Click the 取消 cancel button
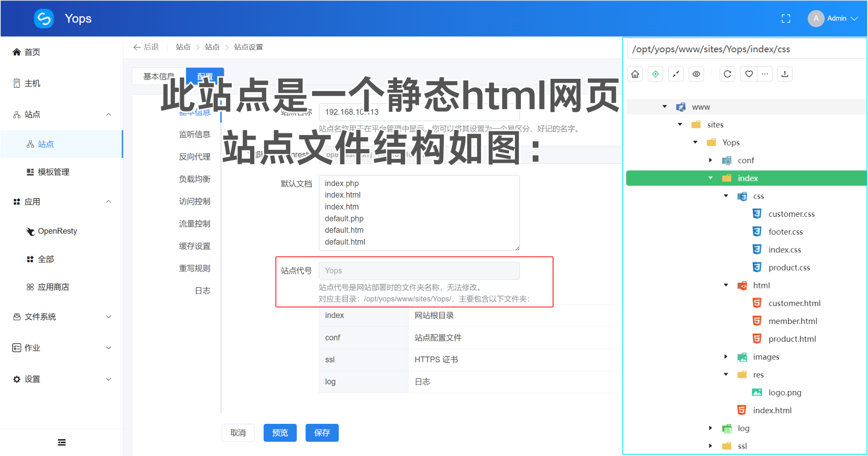The height and width of the screenshot is (456, 868). pyautogui.click(x=238, y=433)
